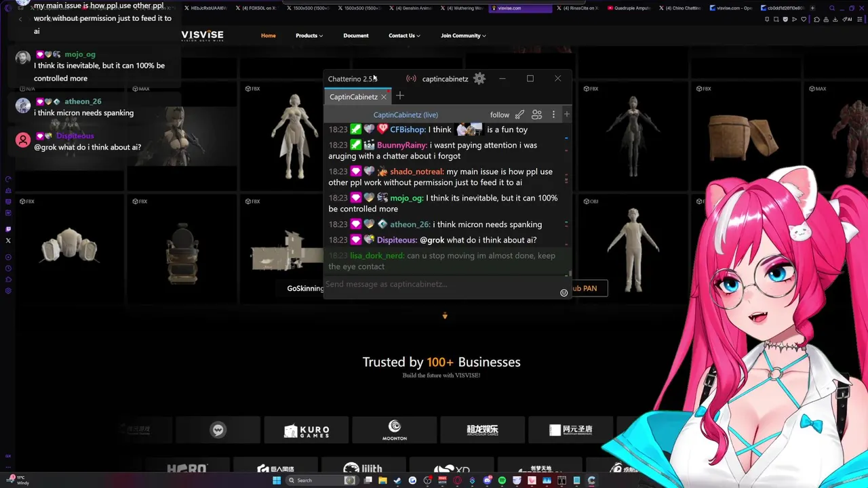This screenshot has width=868, height=488.
Task: Open Opera GX browser from the taskbar
Action: [457, 481]
